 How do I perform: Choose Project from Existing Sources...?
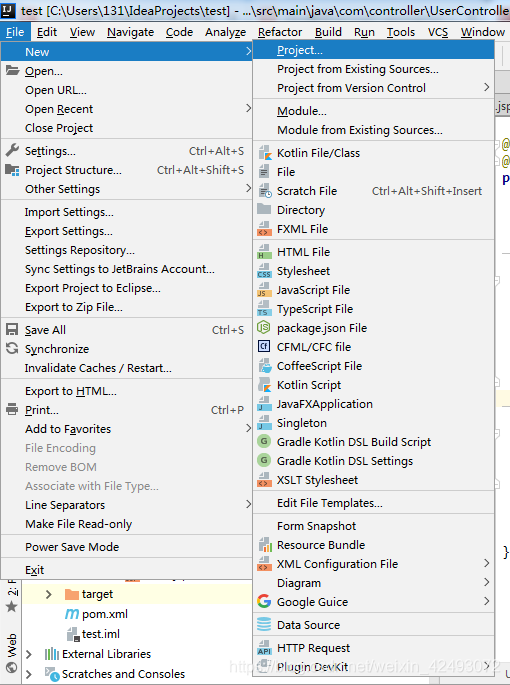[374, 69]
